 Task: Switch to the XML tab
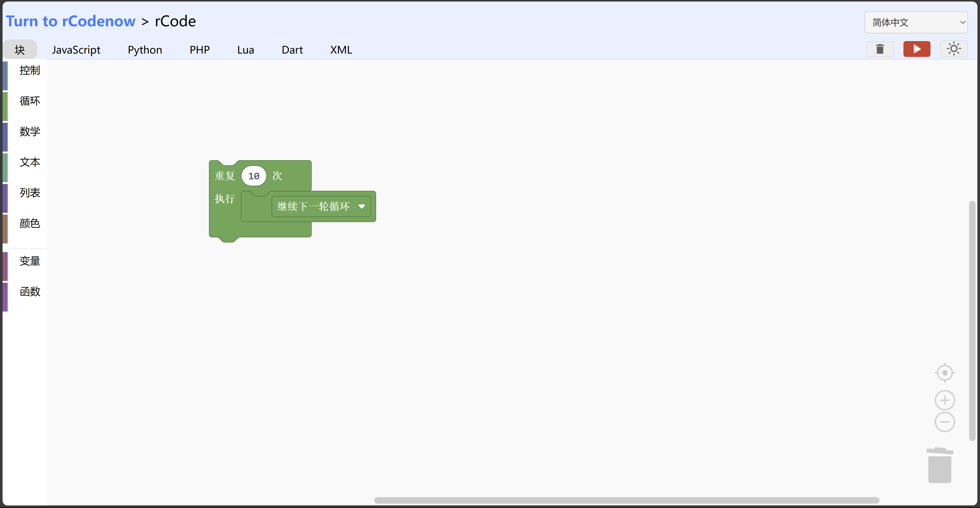(x=340, y=49)
